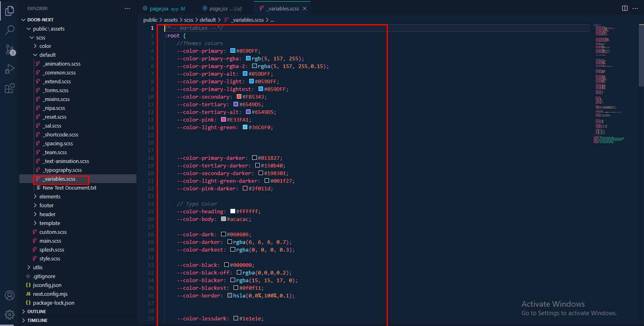Click --color-primary #059DFF color swatch
644x326 pixels.
[x=233, y=51]
